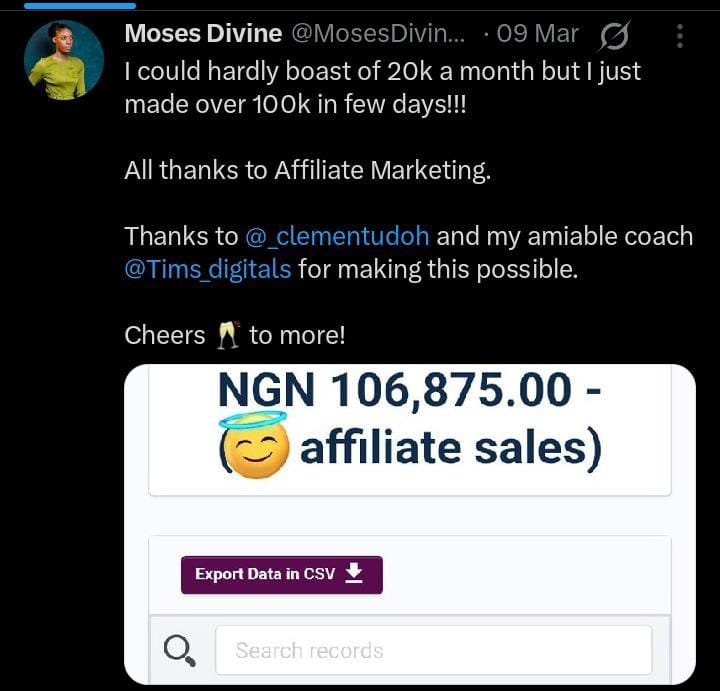Open Moses Divine's profile picture

point(64,60)
